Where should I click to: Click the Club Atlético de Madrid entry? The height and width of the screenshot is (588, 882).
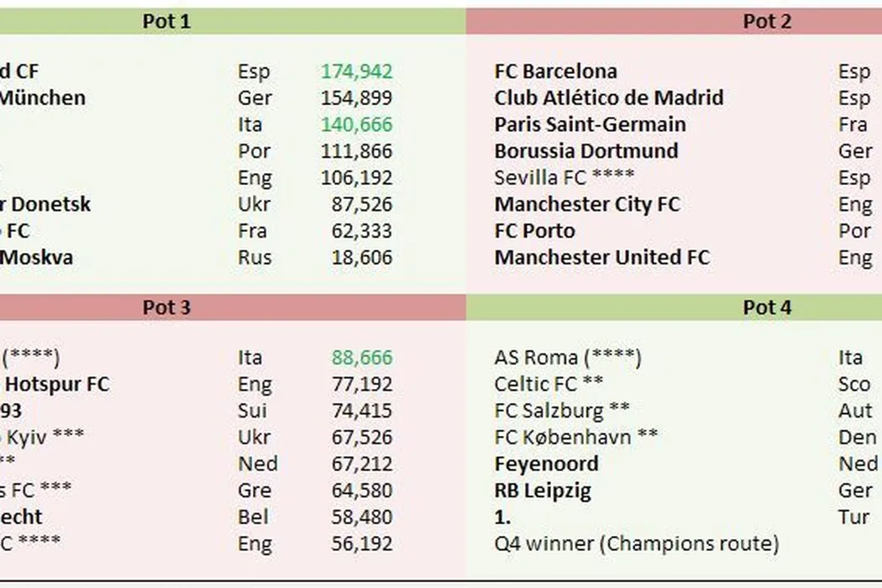[x=608, y=97]
